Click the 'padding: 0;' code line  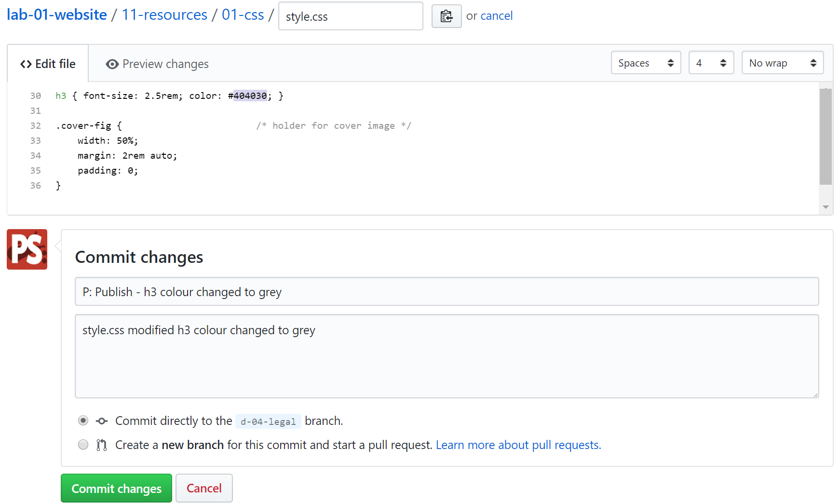(x=108, y=170)
